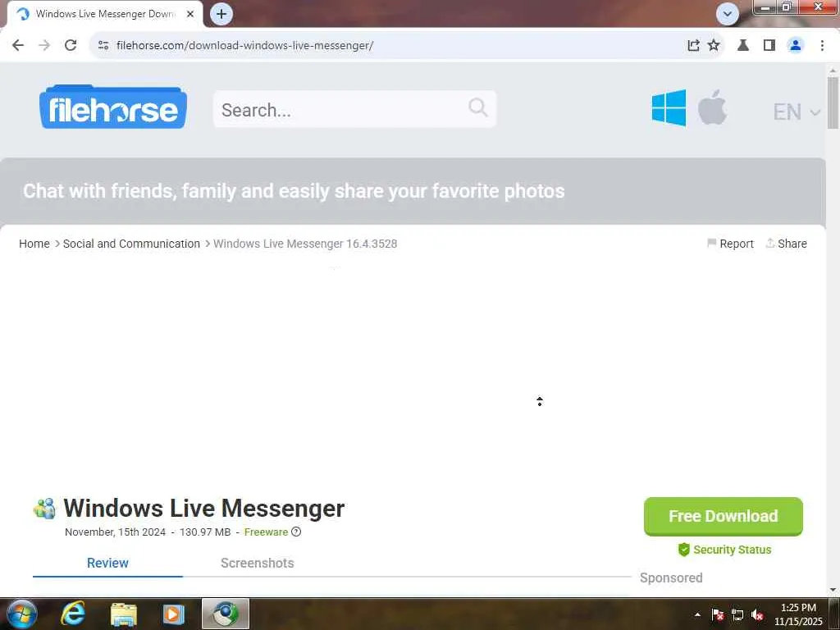The image size is (840, 630).
Task: Switch to the Review tab
Action: point(107,563)
